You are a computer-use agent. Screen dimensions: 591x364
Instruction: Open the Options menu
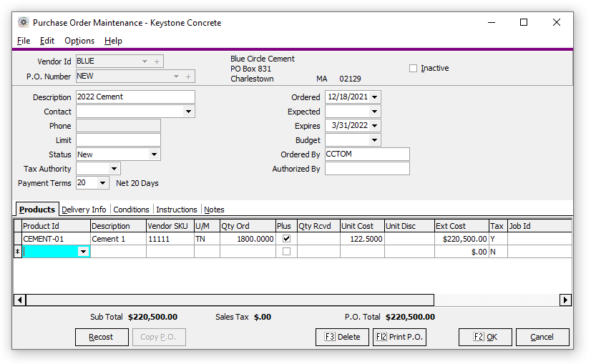click(79, 41)
